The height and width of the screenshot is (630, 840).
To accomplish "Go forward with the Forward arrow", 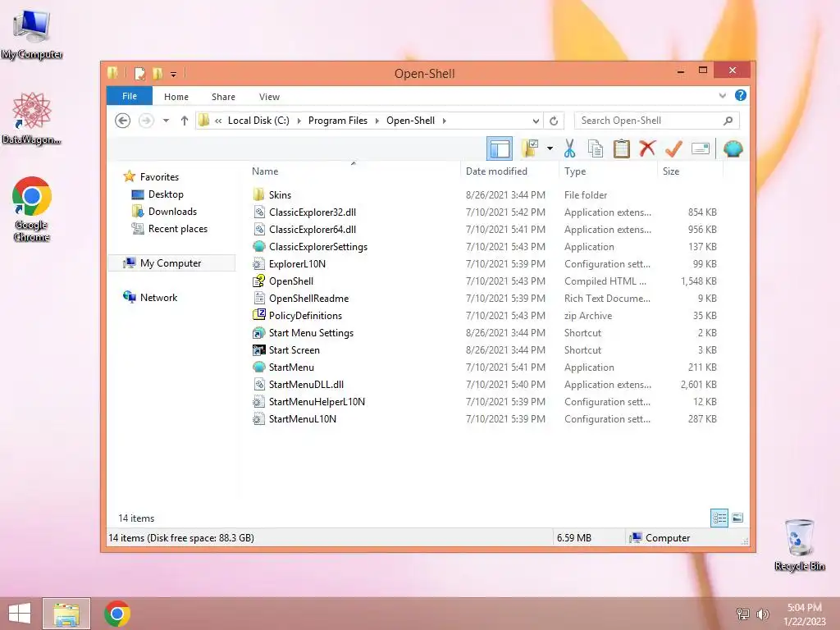I will tap(146, 121).
